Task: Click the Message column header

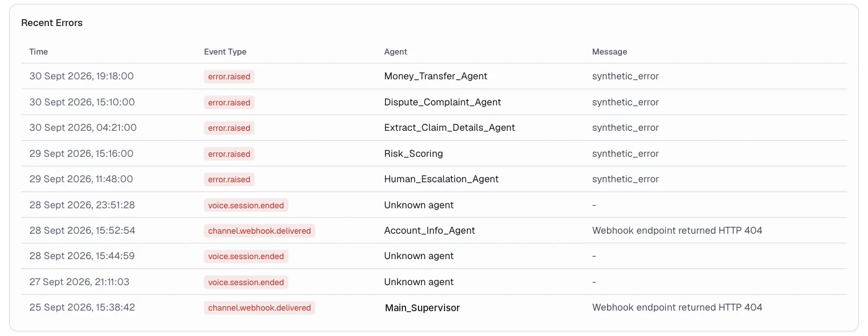Action: 609,52
